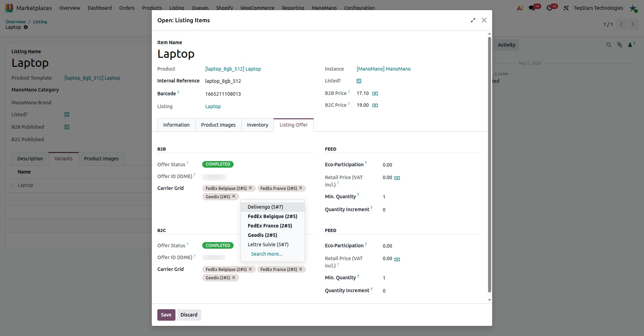Viewport: 644px width, 336px height.
Task: Click the Discard button
Action: 189,315
